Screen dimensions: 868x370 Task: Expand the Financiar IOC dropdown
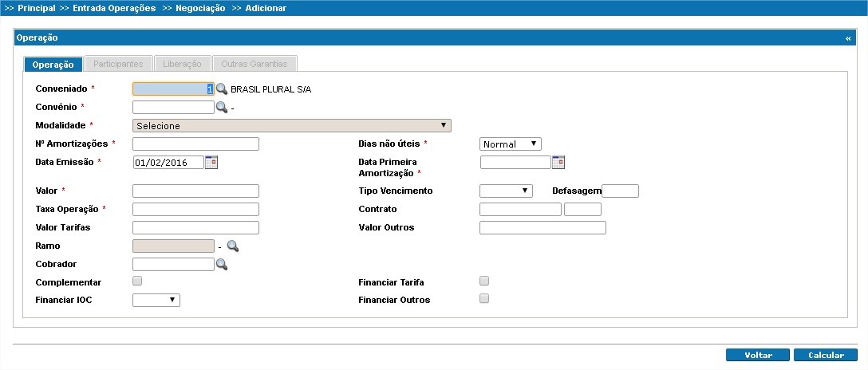coord(156,300)
